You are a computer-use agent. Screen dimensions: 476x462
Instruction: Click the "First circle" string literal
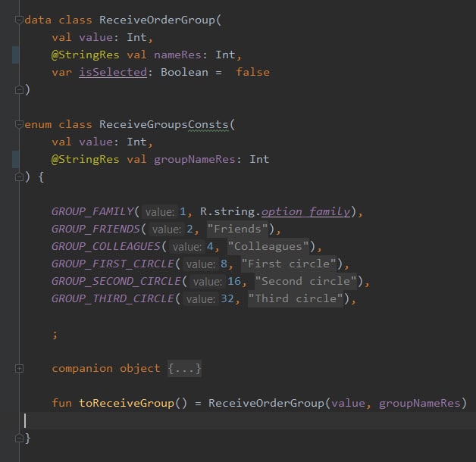tap(289, 264)
